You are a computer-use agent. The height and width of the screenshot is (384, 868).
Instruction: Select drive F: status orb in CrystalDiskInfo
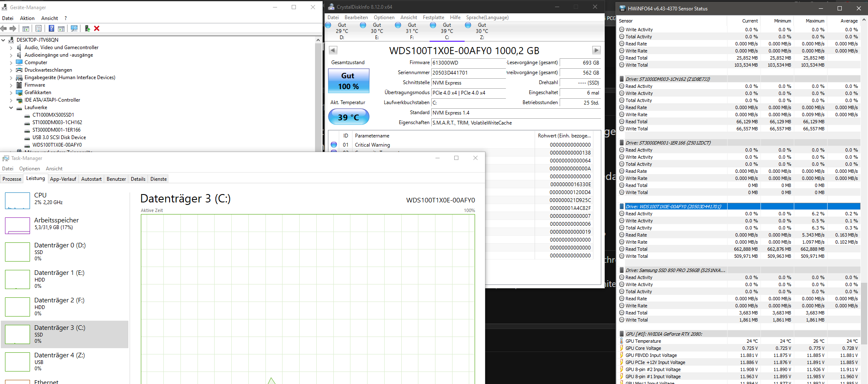tap(398, 25)
